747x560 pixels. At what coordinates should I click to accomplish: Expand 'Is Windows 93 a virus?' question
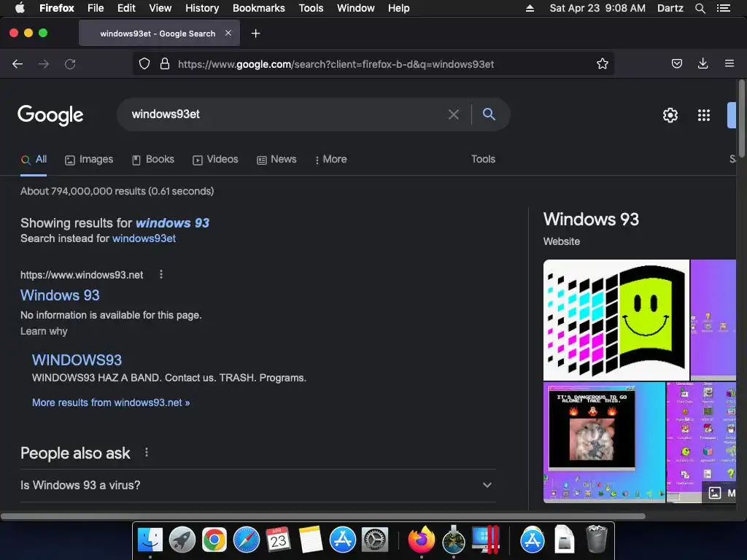(x=258, y=485)
